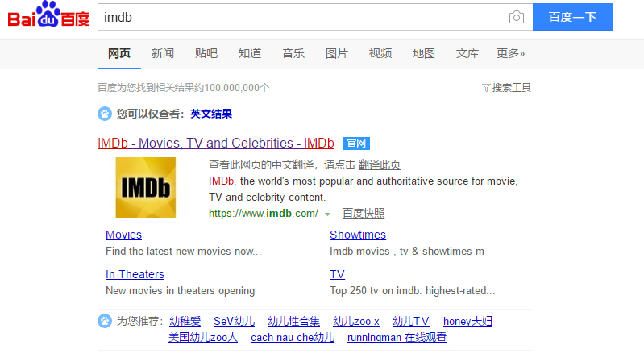Viewport: 644px width, 358px height.
Task: Click the honey夫妇 suggested search
Action: click(467, 322)
